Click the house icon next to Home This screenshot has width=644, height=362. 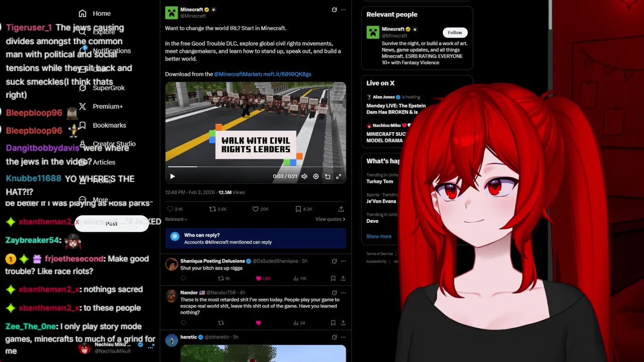(x=83, y=14)
